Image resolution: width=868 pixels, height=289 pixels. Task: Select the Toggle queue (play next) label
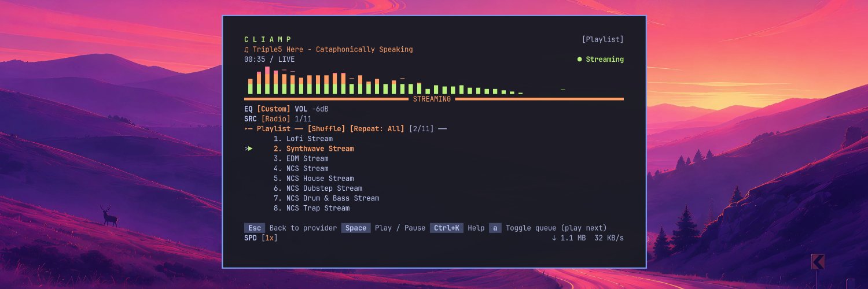tap(556, 228)
